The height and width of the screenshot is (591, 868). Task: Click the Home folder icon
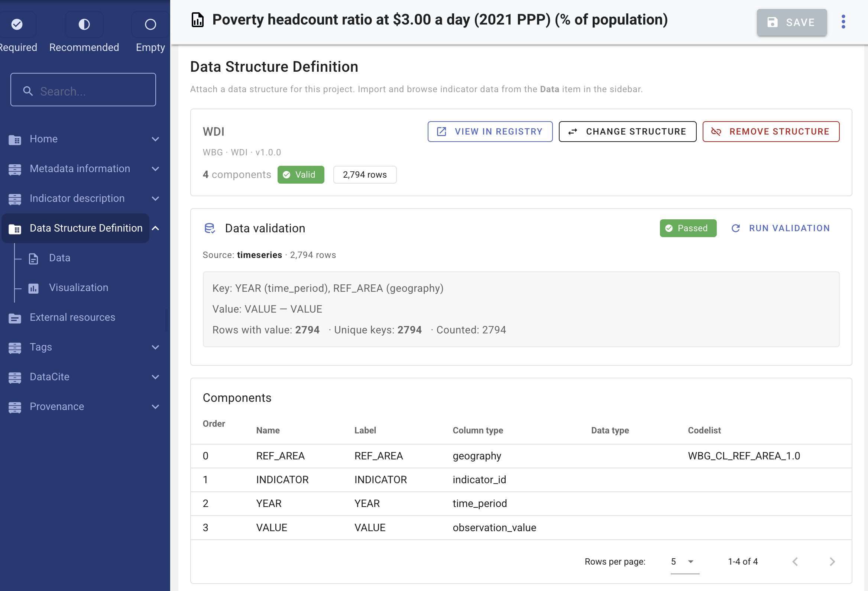15,139
